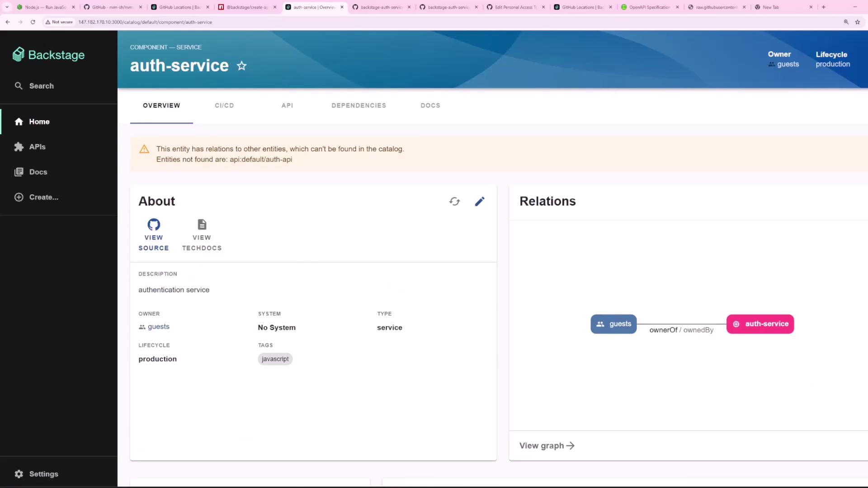Bookmark this page with the star icon
Viewport: 868px width, 488px height.
point(858,22)
